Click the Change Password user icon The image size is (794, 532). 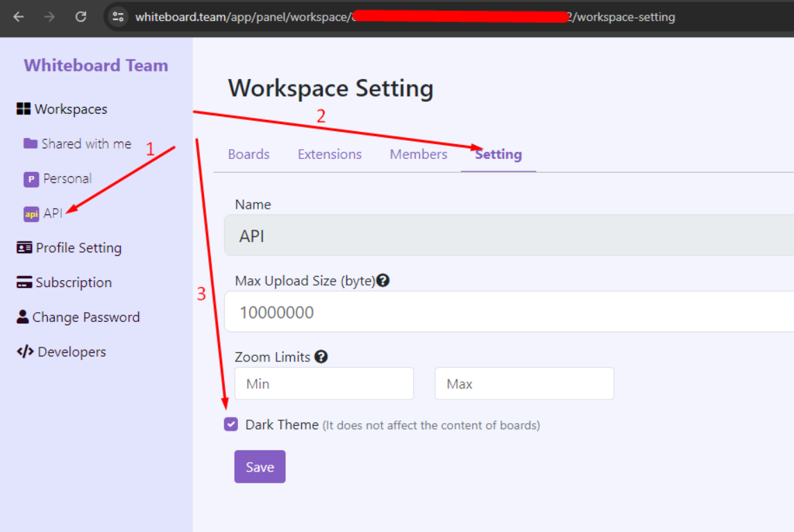pos(22,317)
